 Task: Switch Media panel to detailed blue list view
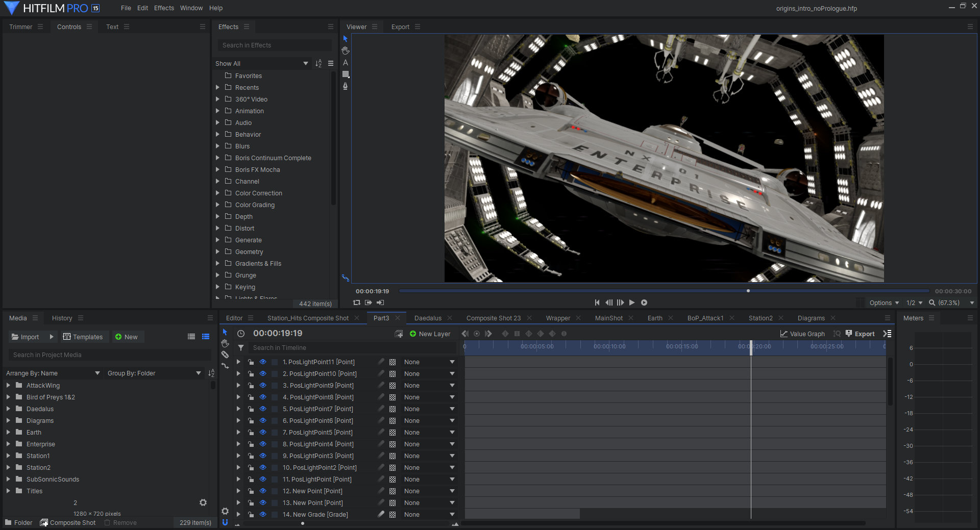206,337
